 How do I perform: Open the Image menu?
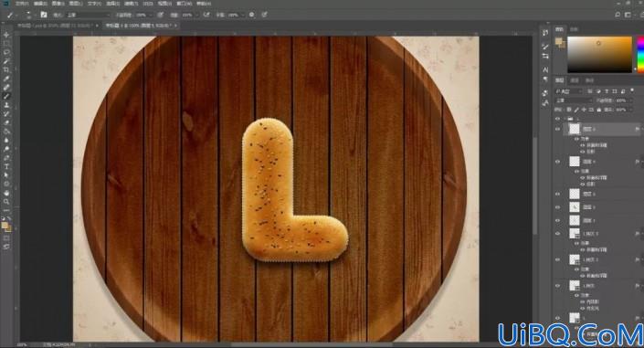tap(58, 4)
